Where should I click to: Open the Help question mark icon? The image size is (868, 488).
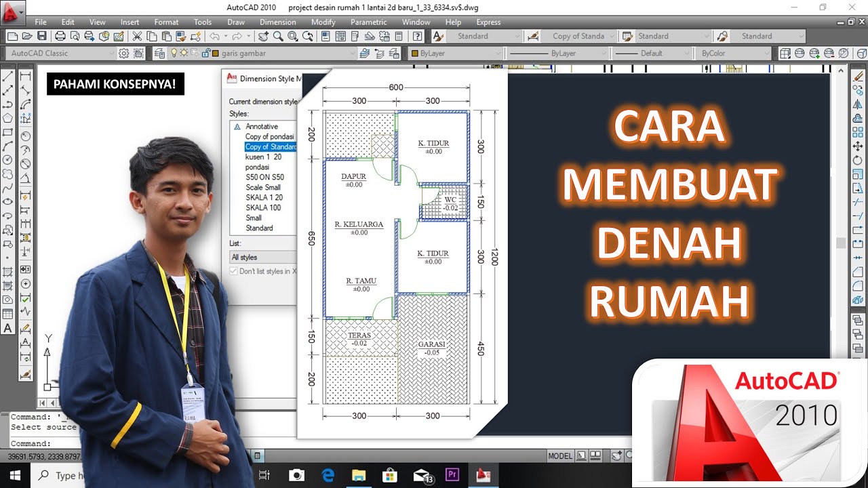point(418,36)
